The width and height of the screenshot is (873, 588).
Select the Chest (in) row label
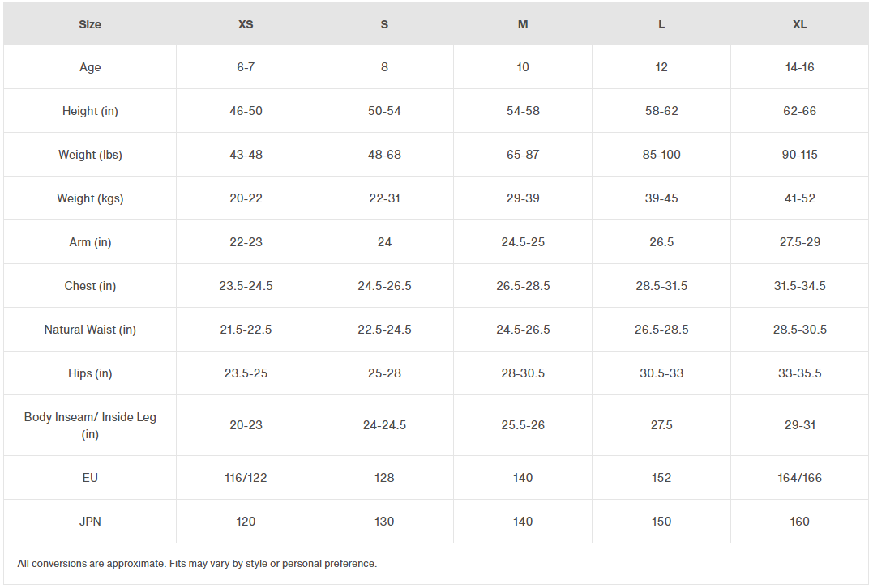click(90, 286)
